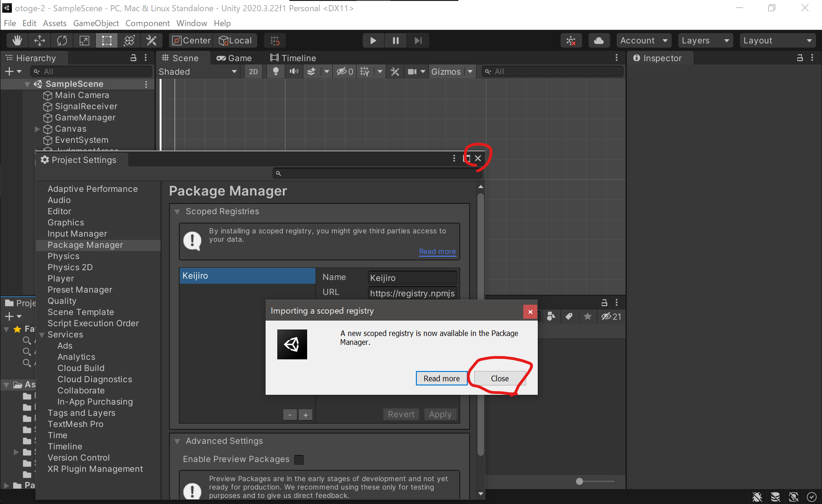Select the Transform tool
Viewport: 822px width, 504px height.
[x=129, y=41]
